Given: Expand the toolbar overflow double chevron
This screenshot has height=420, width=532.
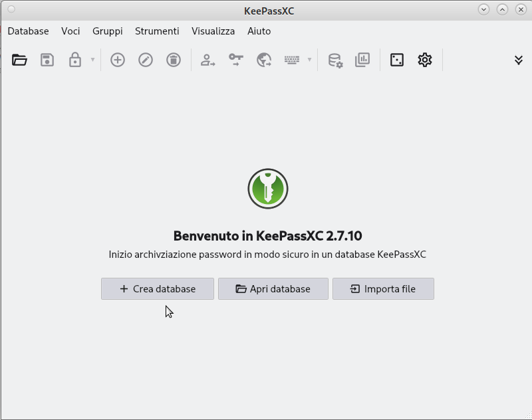Looking at the screenshot, I should click(x=519, y=60).
